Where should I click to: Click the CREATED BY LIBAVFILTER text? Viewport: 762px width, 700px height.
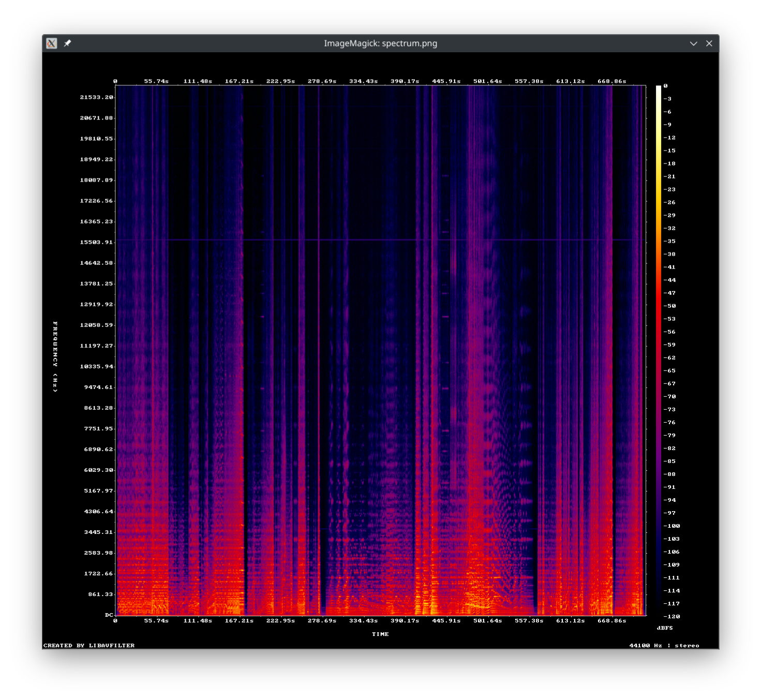[x=88, y=645]
